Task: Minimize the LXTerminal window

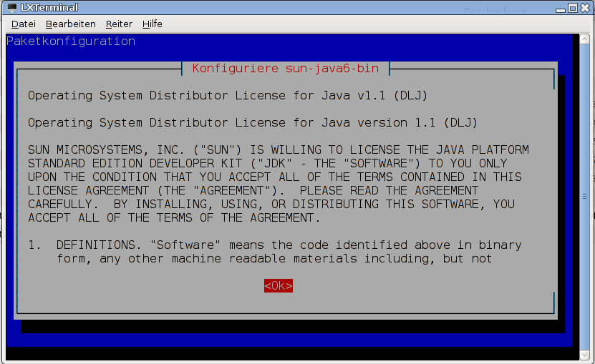Action: pyautogui.click(x=561, y=8)
